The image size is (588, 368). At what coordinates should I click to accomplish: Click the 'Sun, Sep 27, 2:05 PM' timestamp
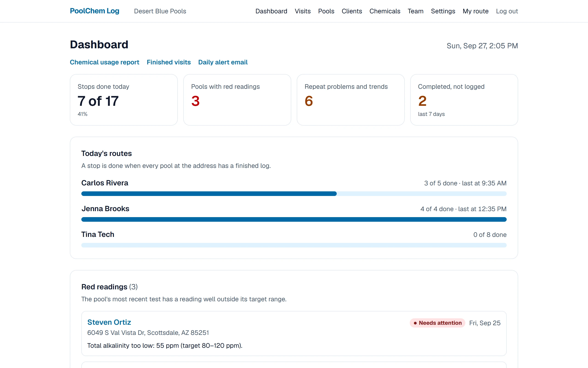(482, 46)
